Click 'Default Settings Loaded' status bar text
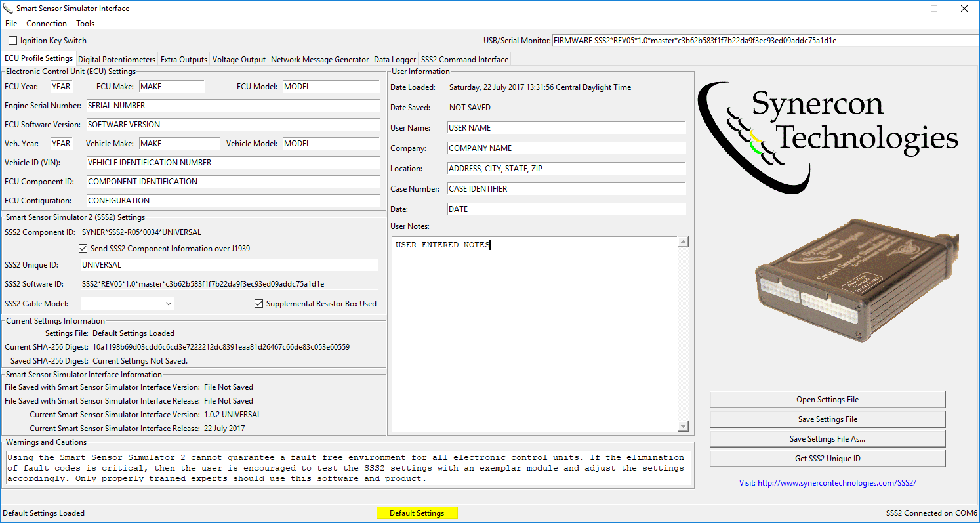 44,513
